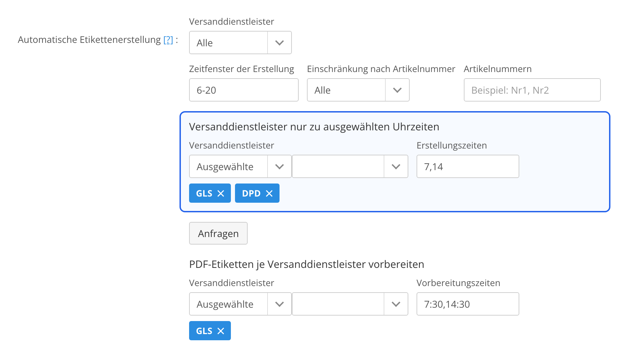Edit the Vorbereitungszeiten field showing 7:30,14:30
The image size is (644, 343).
(468, 304)
